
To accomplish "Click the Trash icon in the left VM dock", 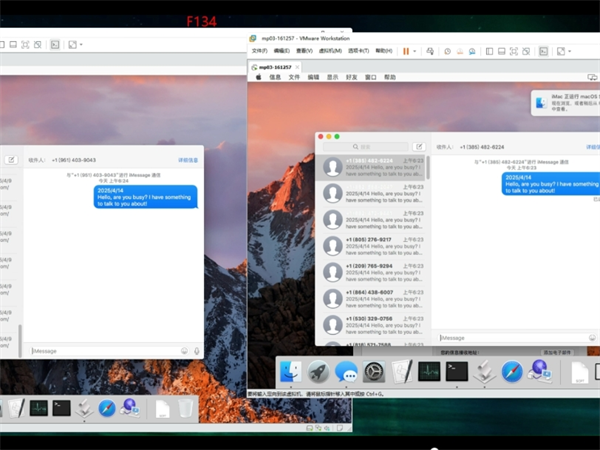I will pos(186,408).
